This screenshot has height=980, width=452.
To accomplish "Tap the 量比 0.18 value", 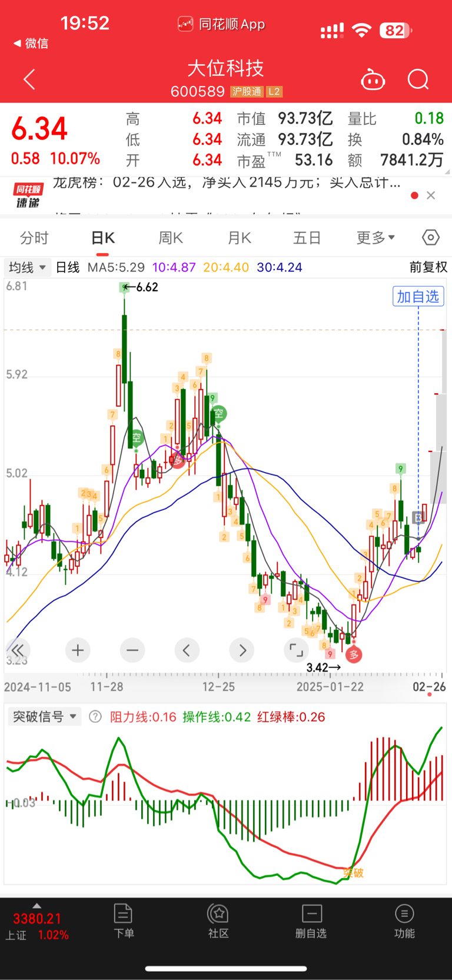I will [x=429, y=119].
